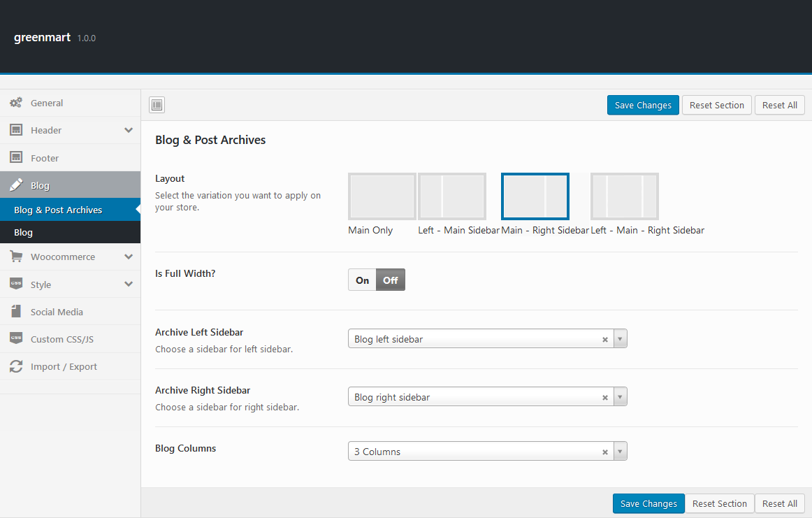
Task: Clear the Archive Right Sidebar selection
Action: pos(605,397)
